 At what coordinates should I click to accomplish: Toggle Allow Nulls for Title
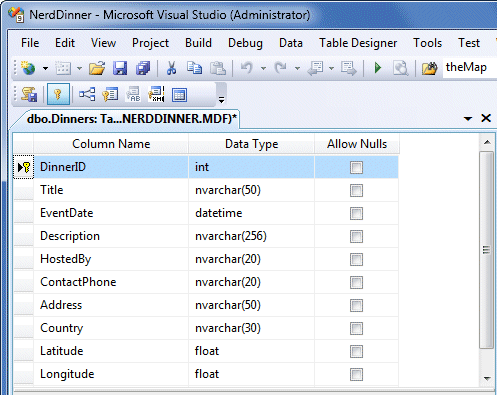pos(356,190)
